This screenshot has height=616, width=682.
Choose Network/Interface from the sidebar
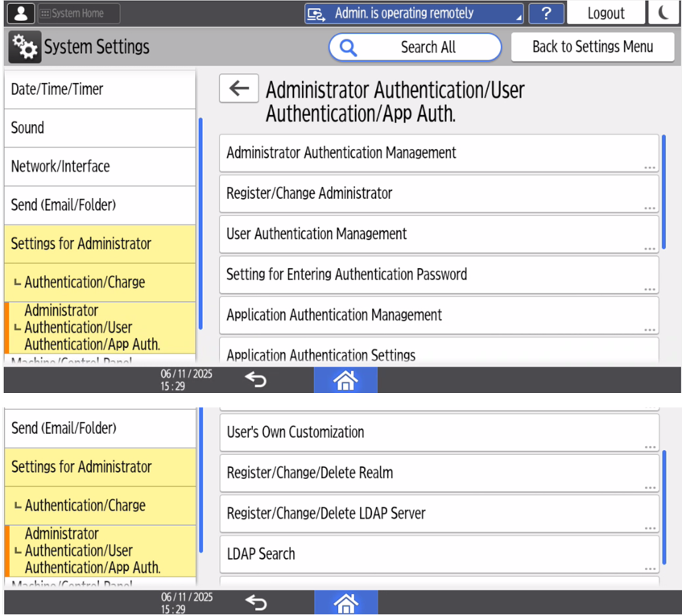(x=99, y=167)
